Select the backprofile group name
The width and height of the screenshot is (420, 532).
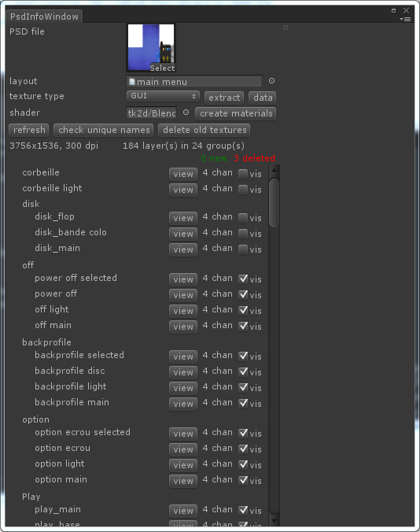(46, 342)
